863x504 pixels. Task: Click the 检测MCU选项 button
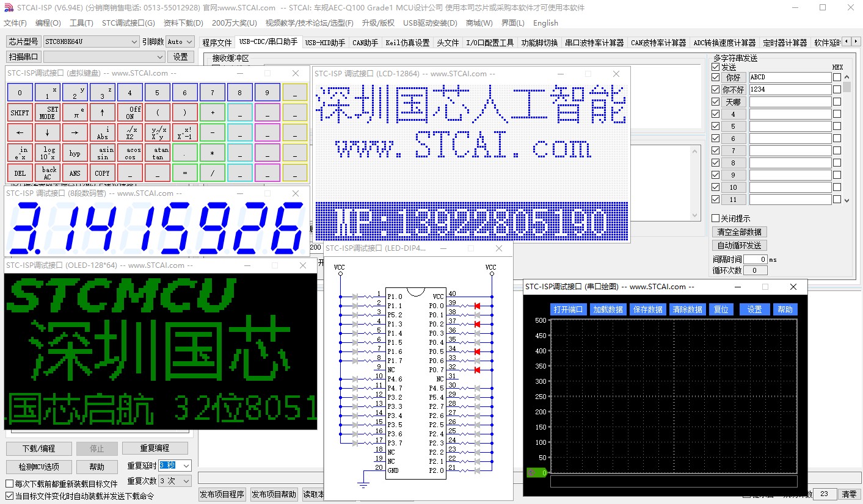pyautogui.click(x=39, y=467)
